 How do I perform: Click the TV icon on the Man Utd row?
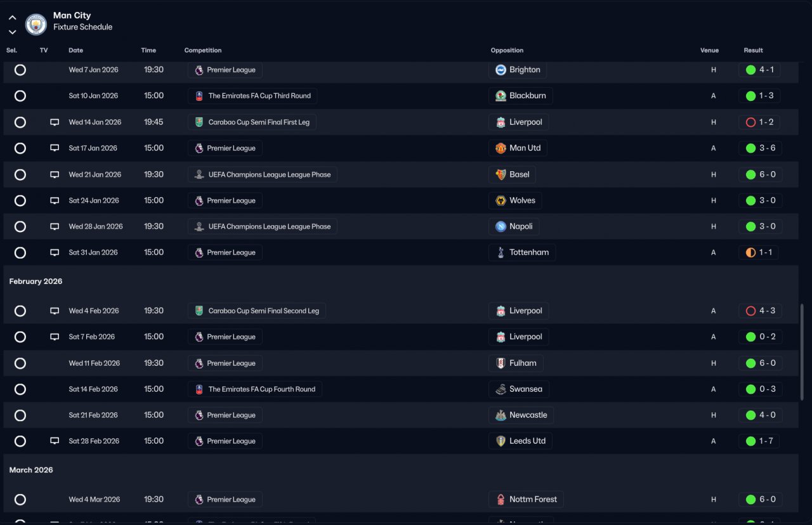(55, 148)
